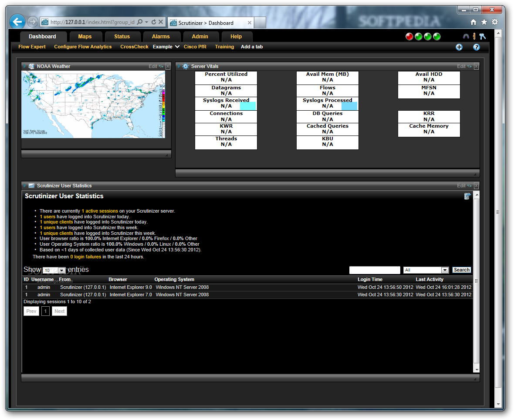Click the red status indicator light
This screenshot has width=514, height=420.
pos(409,37)
